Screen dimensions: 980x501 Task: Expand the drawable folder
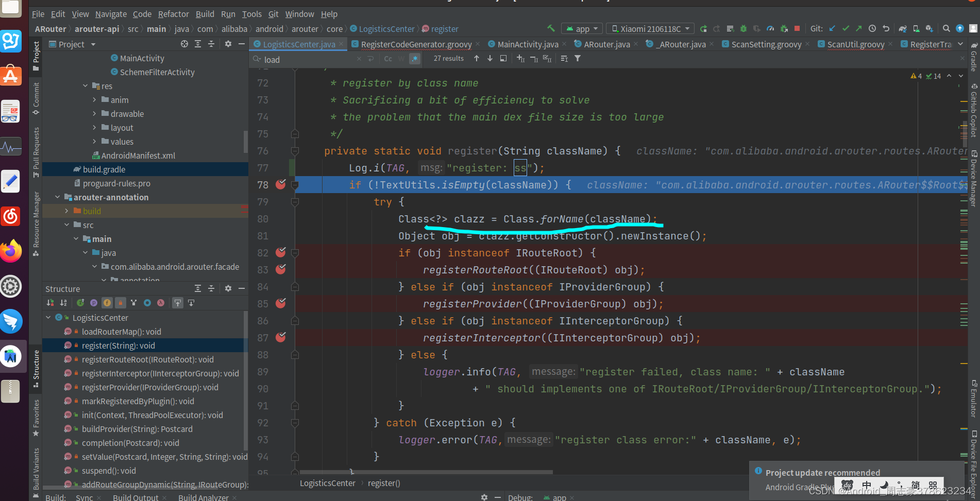pyautogui.click(x=95, y=114)
